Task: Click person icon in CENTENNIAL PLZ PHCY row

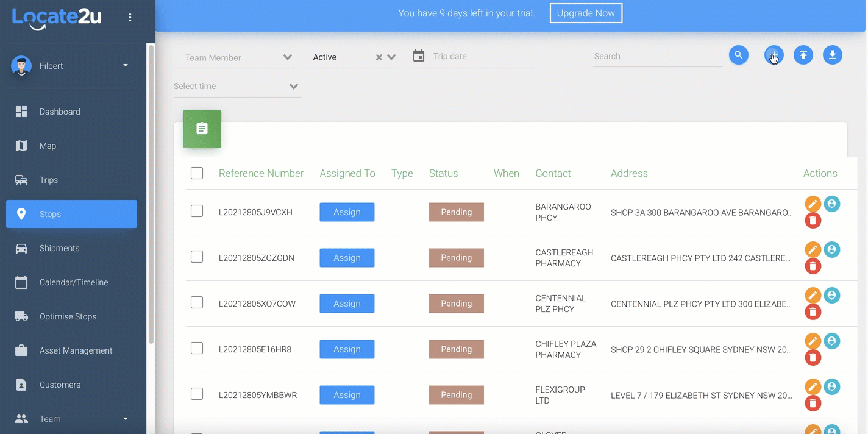Action: (x=832, y=296)
